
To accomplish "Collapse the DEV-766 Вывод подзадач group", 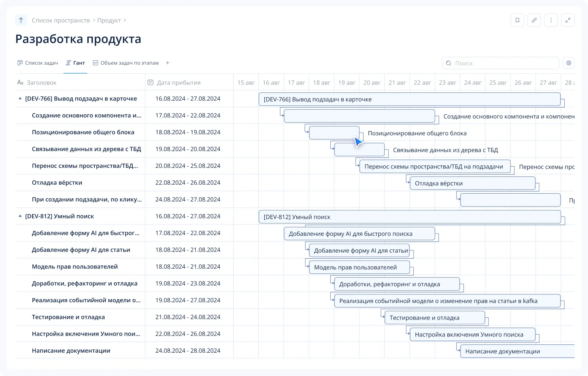I will pos(20,99).
